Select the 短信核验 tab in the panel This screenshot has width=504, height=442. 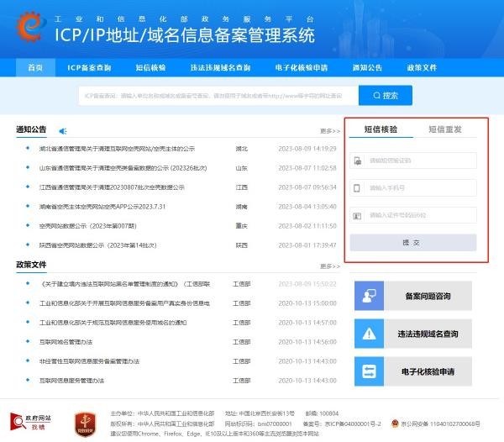click(381, 129)
